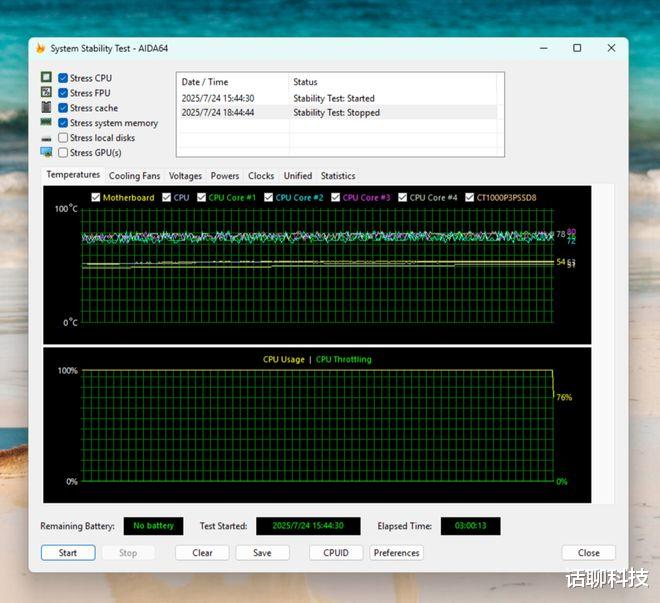Uncheck the Stress cache checkbox
Image resolution: width=660 pixels, height=603 pixels.
[x=63, y=108]
